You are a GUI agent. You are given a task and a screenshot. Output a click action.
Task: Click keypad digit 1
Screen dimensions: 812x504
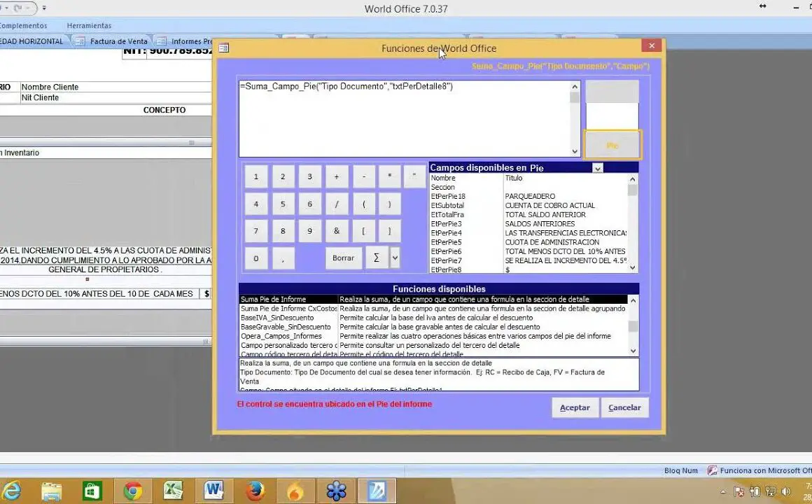pyautogui.click(x=255, y=176)
